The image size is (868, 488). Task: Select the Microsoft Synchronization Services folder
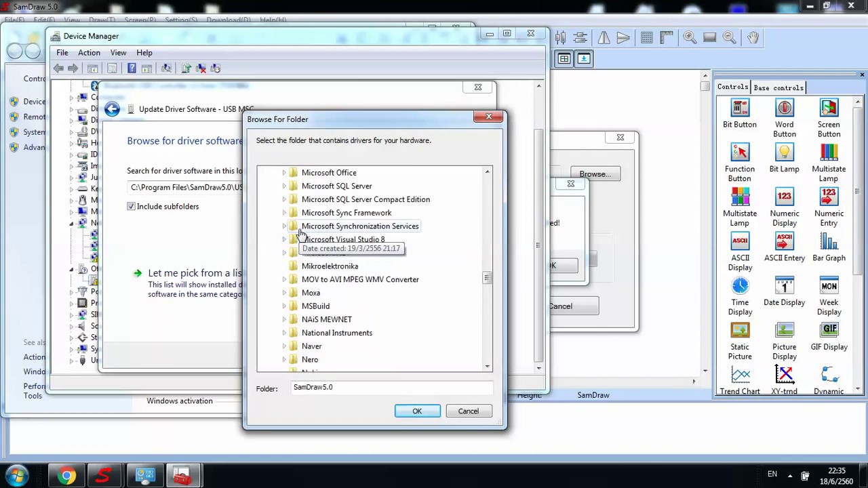[x=360, y=226]
